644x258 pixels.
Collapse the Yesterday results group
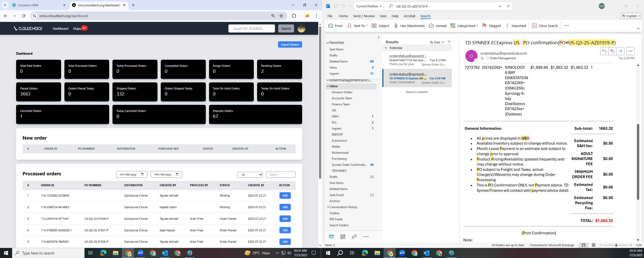click(x=386, y=48)
